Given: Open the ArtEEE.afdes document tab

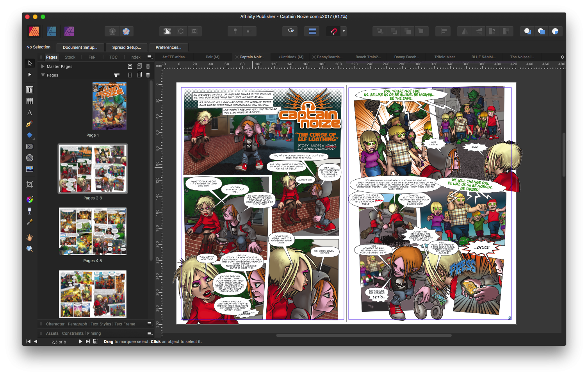Looking at the screenshot, I should pos(175,57).
